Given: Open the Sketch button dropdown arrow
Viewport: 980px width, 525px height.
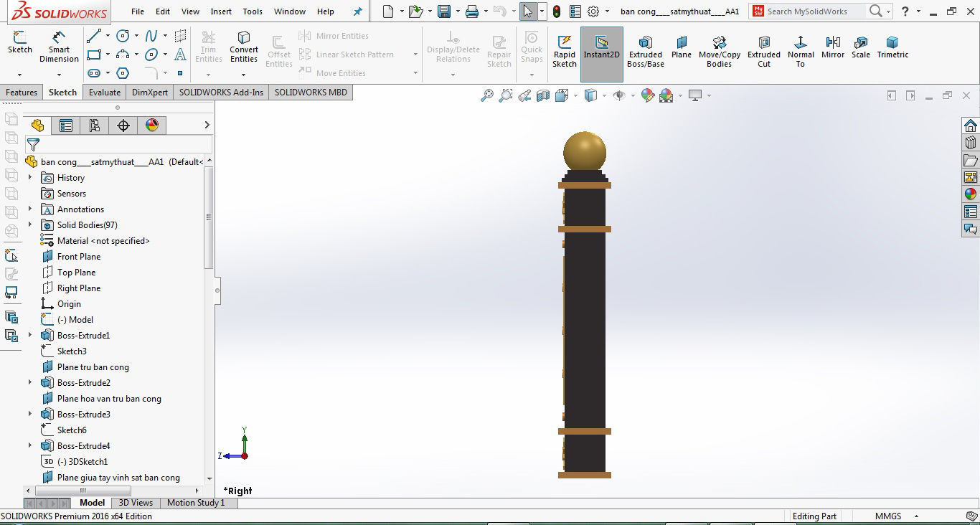Looking at the screenshot, I should (19, 75).
